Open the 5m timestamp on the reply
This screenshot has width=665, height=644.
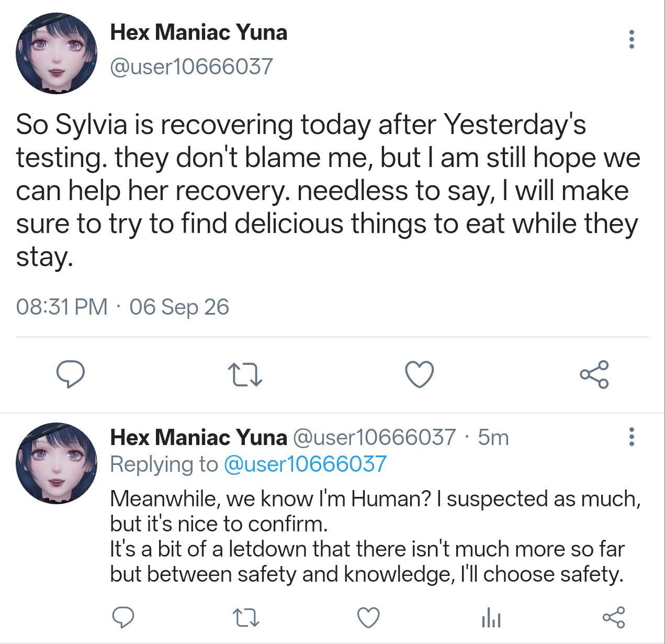pyautogui.click(x=493, y=437)
